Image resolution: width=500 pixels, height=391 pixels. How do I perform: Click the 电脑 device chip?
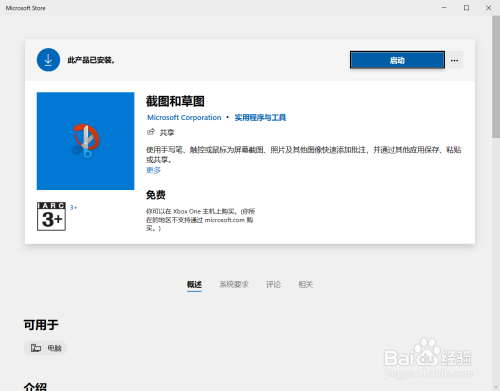45,348
